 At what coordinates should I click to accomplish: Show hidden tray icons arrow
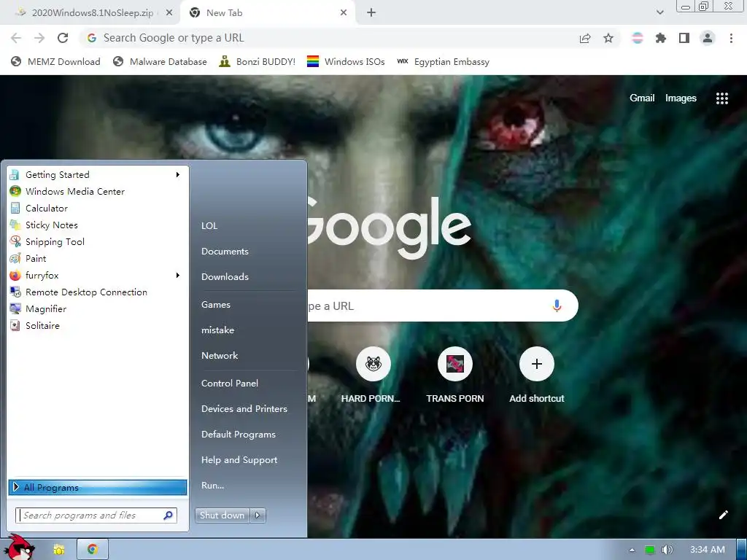[x=632, y=550]
